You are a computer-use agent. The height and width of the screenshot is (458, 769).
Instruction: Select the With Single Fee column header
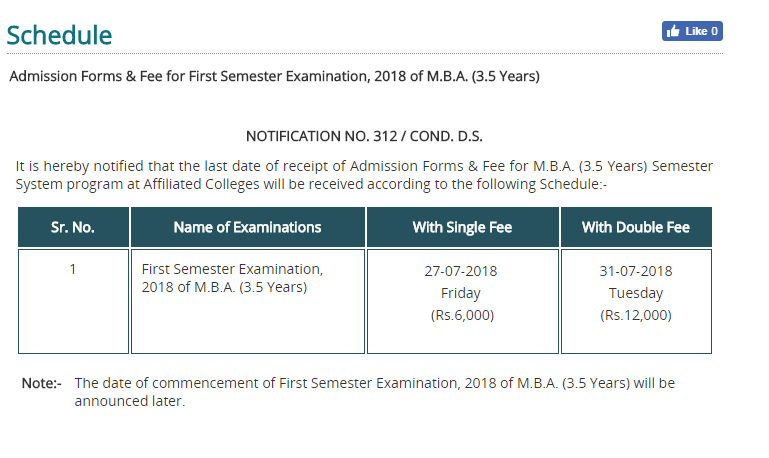click(x=462, y=227)
